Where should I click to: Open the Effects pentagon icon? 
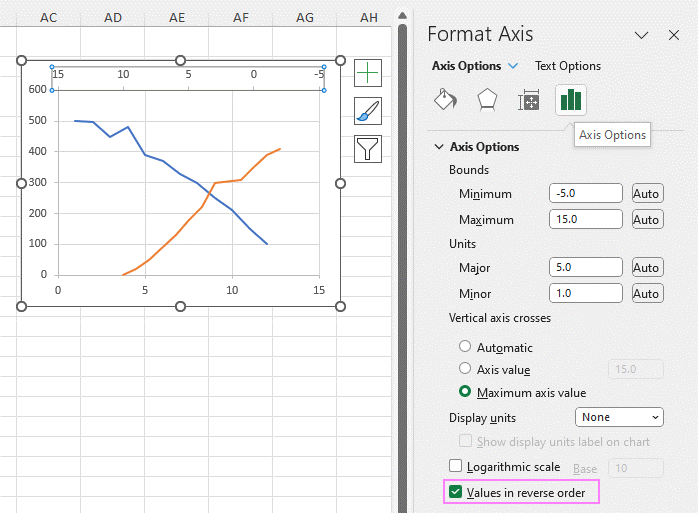click(487, 99)
